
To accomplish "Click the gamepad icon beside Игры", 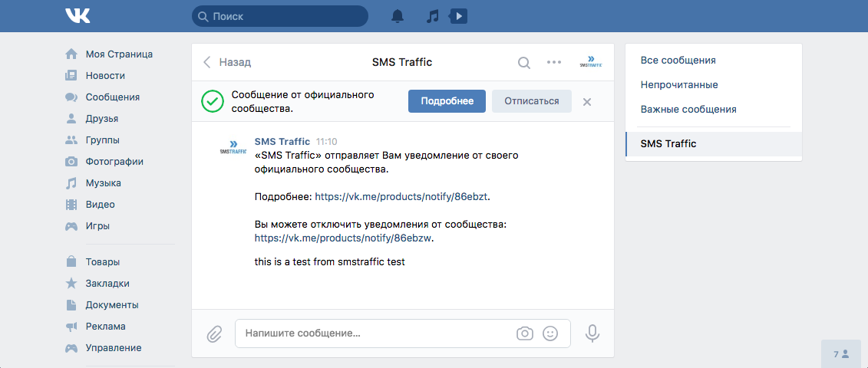I will [x=71, y=226].
